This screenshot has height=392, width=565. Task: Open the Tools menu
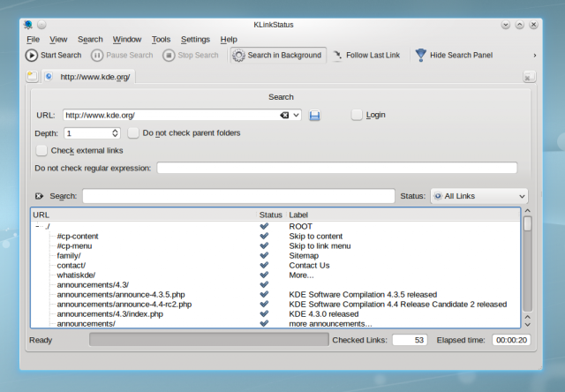click(161, 40)
